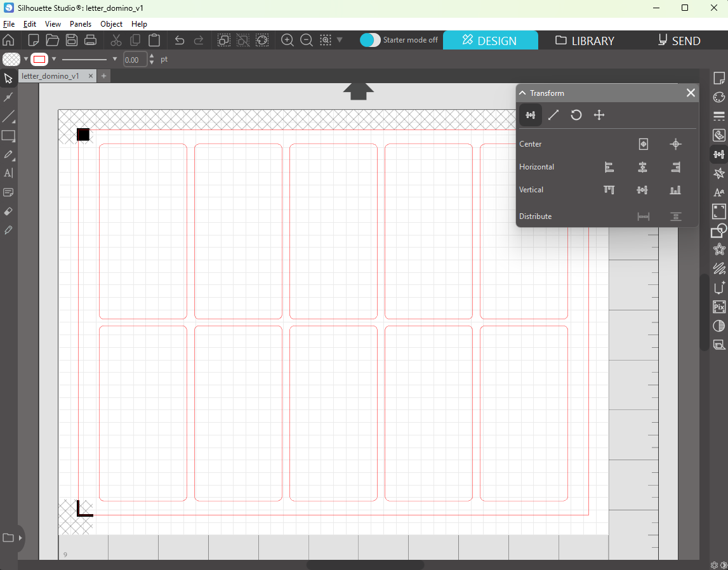Add a new document tab
The image size is (728, 570).
click(103, 76)
